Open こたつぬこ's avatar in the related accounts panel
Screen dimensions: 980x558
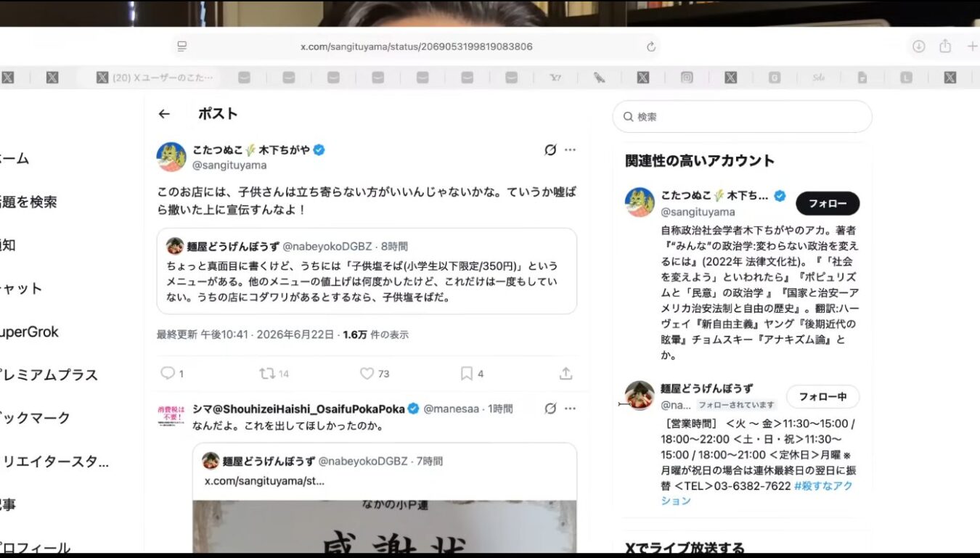pos(640,202)
